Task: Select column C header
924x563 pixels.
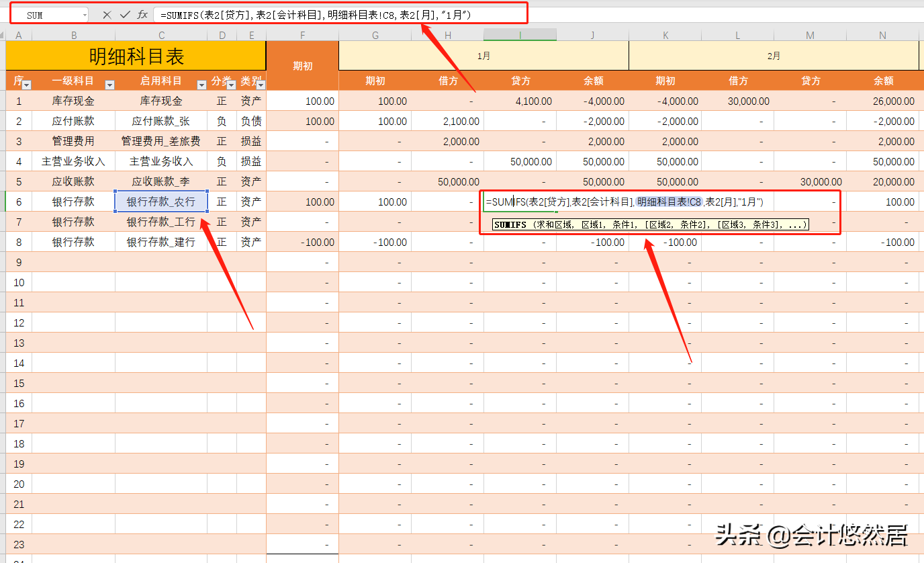Action: pos(161,35)
